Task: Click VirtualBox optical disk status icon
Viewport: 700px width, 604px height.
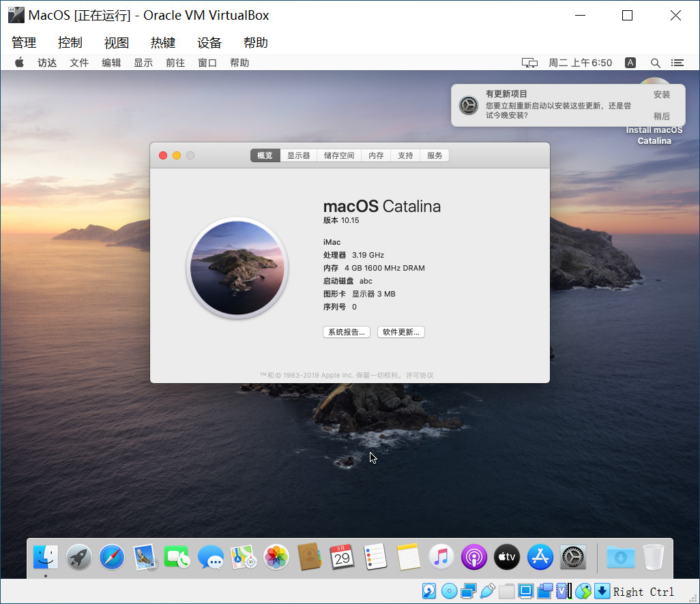Action: tap(449, 592)
